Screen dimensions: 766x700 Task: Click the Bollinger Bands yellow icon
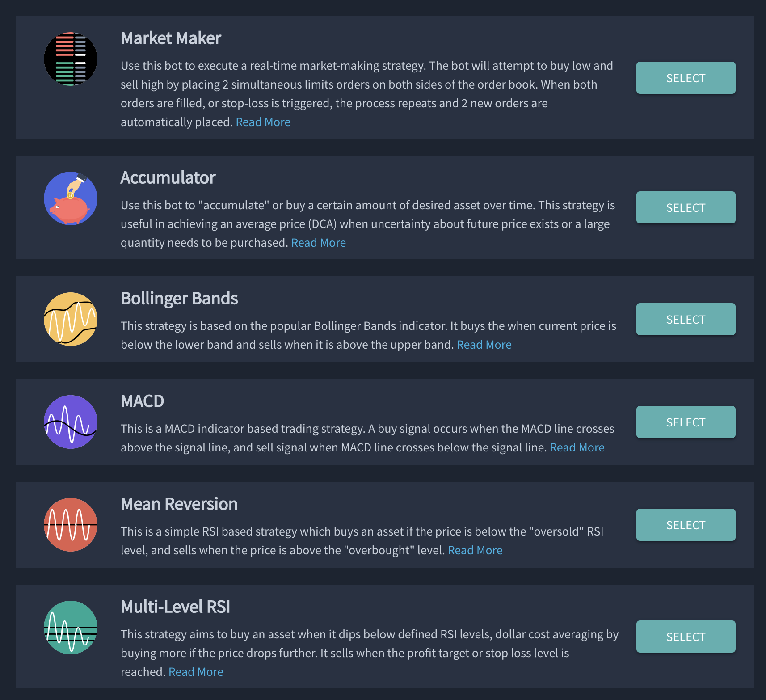[71, 319]
